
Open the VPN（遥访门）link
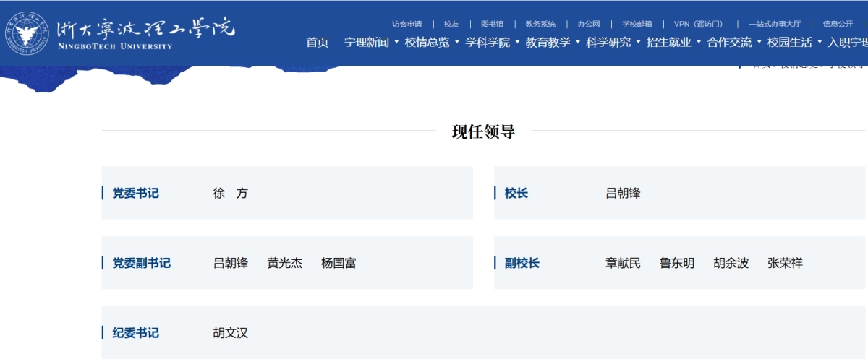[x=698, y=24]
